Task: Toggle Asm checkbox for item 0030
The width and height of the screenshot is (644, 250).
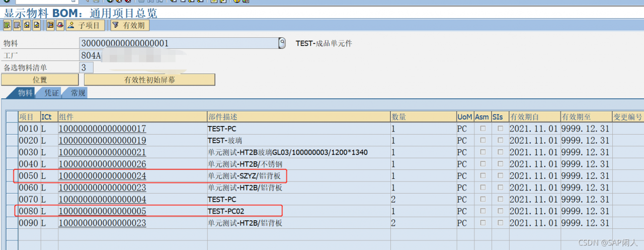Action: (x=483, y=152)
